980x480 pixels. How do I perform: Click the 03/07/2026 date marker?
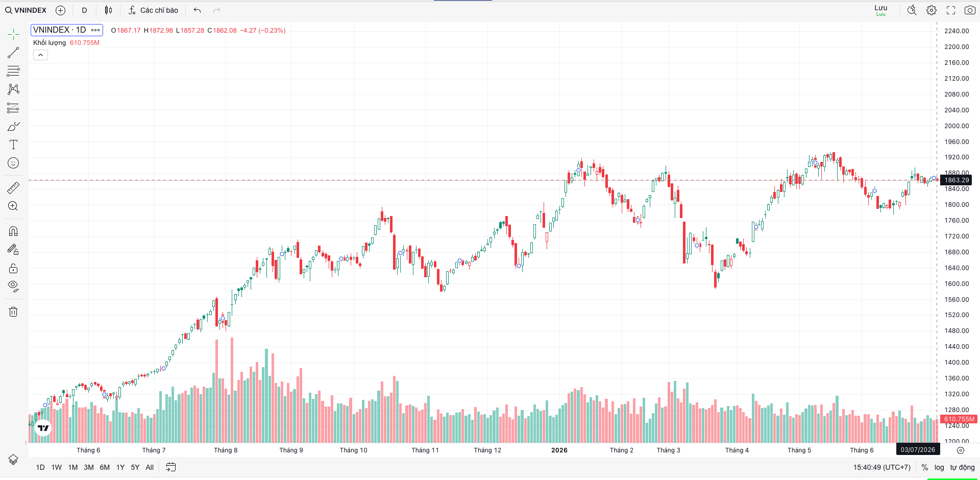tap(918, 450)
